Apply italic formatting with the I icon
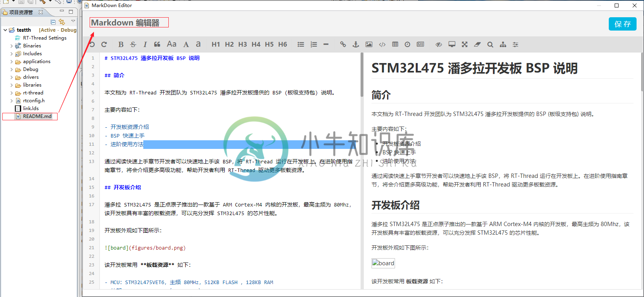The image size is (644, 297). 145,44
